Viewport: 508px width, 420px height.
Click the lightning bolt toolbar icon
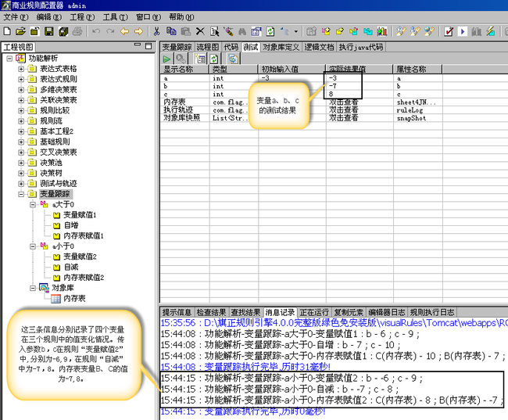tap(491, 31)
